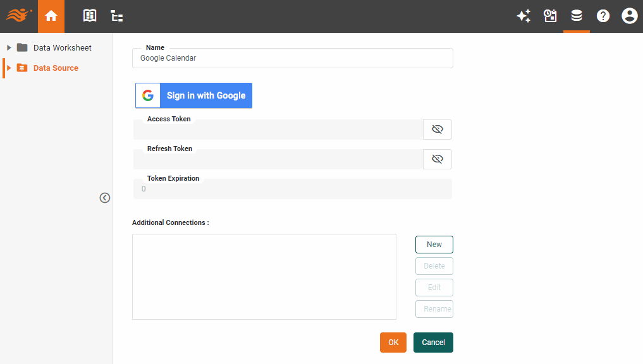Open the user account icon

629,16
